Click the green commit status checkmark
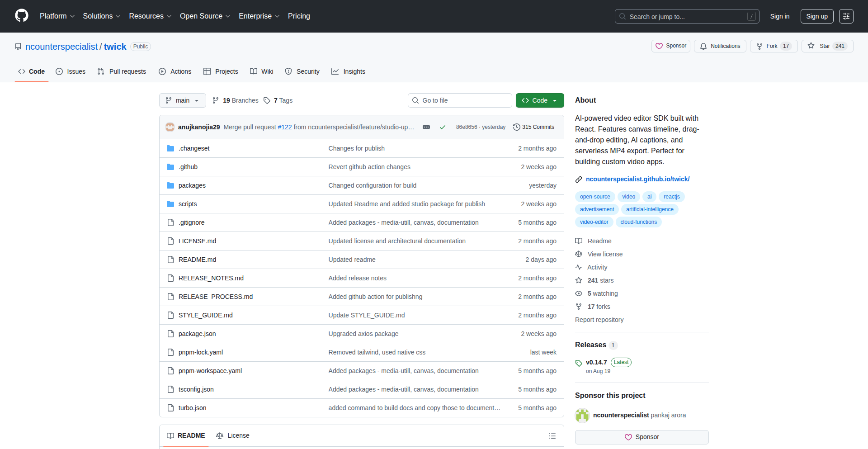This screenshot has width=868, height=449. [x=443, y=127]
